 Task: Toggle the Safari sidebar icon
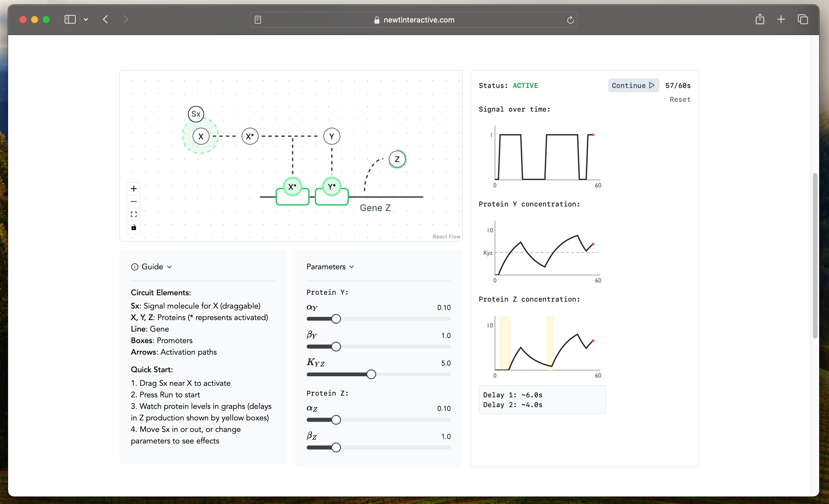70,20
